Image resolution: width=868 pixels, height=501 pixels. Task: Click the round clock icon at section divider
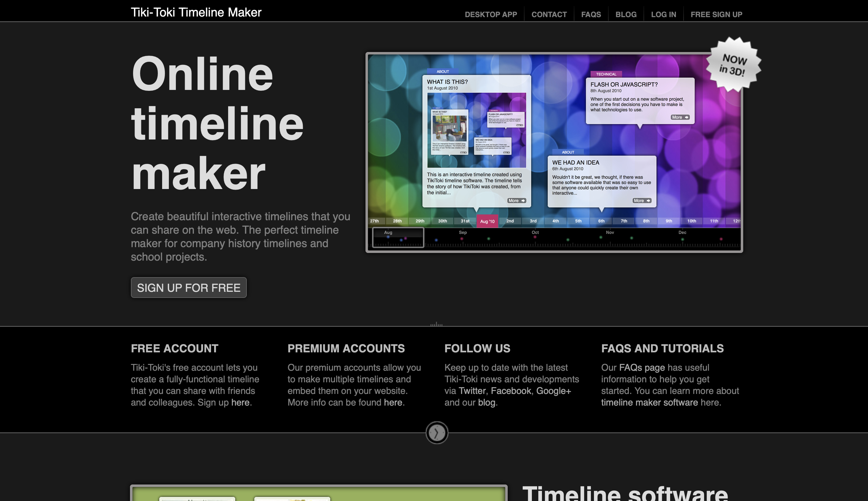click(x=436, y=432)
